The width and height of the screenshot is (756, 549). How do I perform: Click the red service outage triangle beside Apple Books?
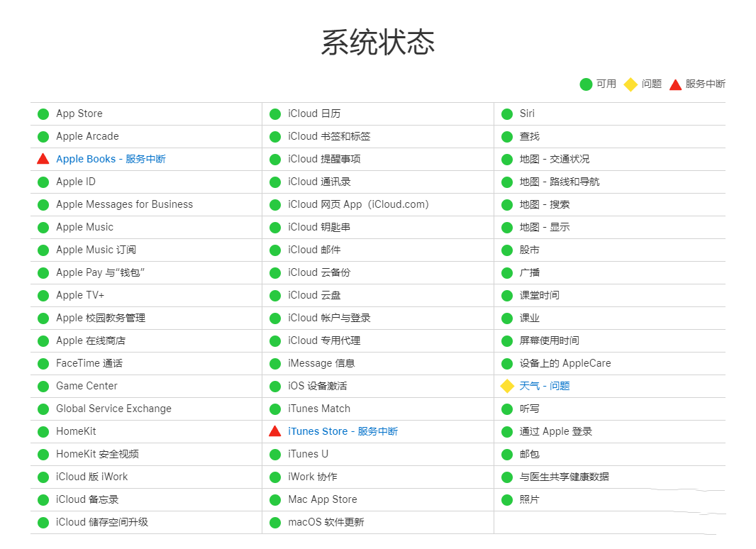coord(43,159)
